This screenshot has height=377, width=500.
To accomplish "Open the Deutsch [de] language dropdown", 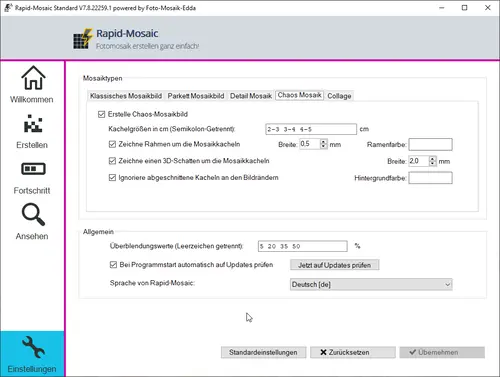I will [x=371, y=284].
